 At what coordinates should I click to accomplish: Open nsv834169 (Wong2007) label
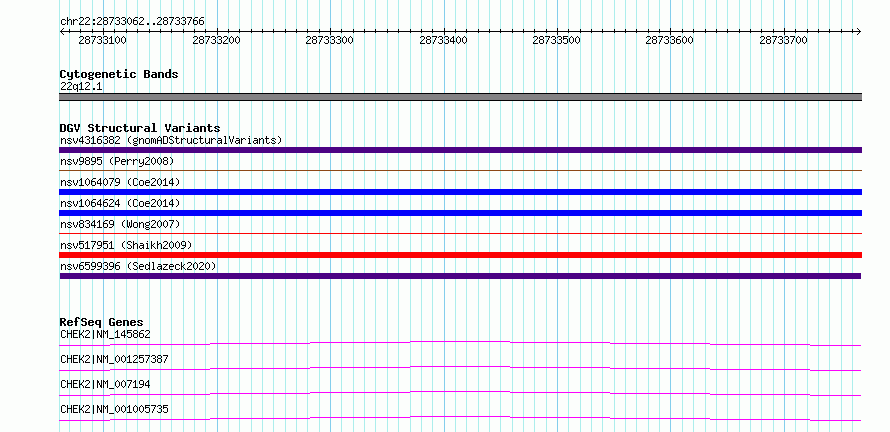pos(120,224)
